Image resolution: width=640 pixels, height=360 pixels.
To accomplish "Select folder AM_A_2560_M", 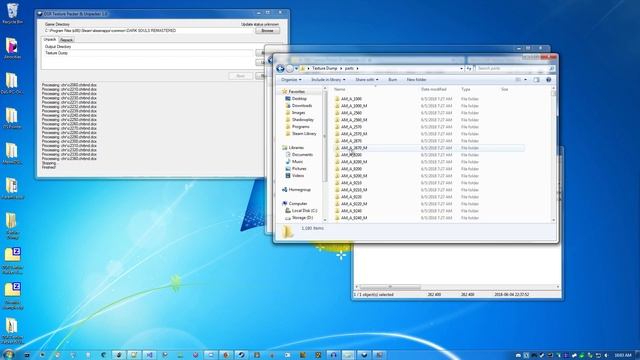I will pyautogui.click(x=354, y=120).
